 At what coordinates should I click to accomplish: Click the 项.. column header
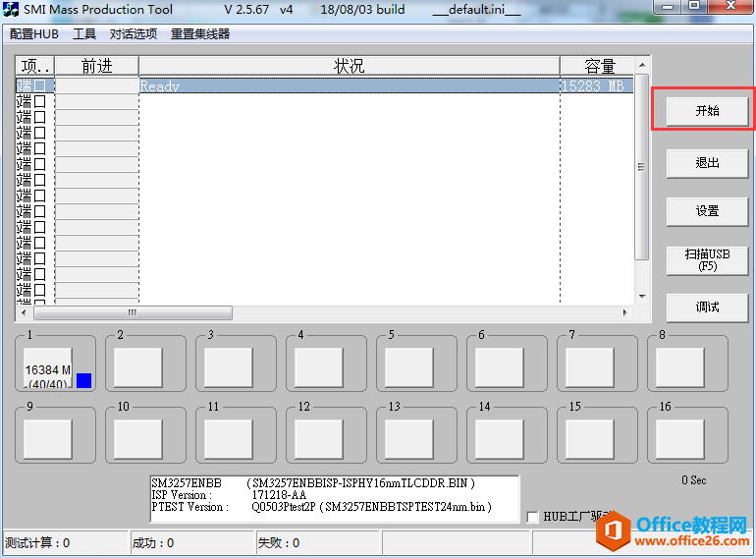click(34, 66)
